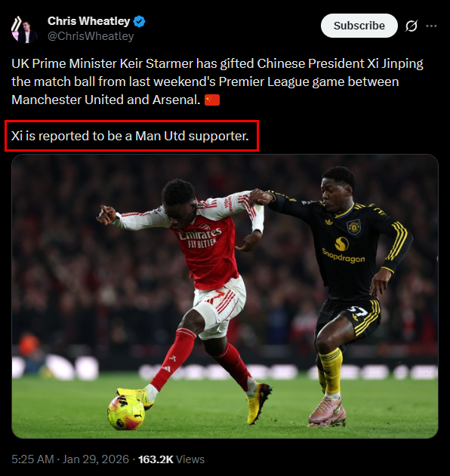The height and width of the screenshot is (476, 450).
Task: Open the Grok explain-post icon
Action: pos(411,26)
